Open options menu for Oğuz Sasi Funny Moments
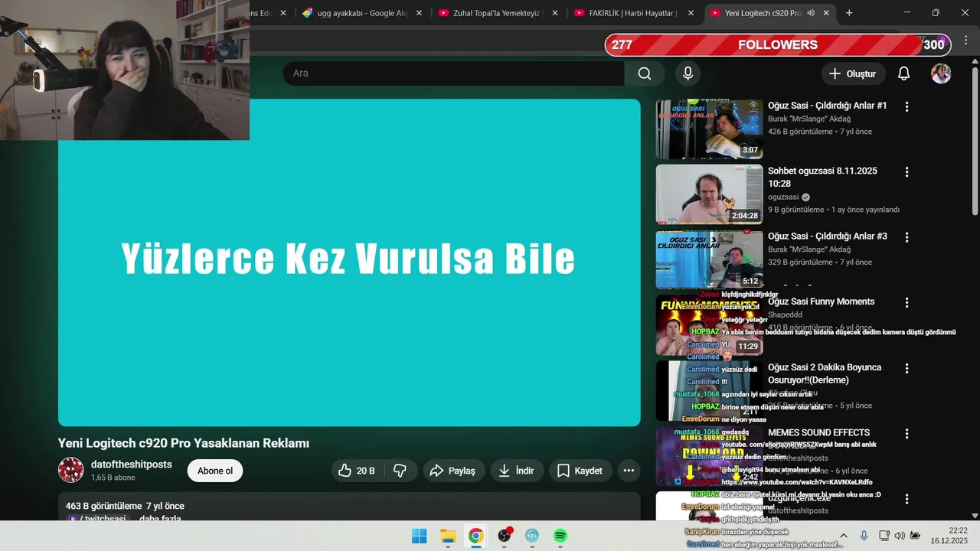Image resolution: width=980 pixels, height=551 pixels. coord(906,303)
